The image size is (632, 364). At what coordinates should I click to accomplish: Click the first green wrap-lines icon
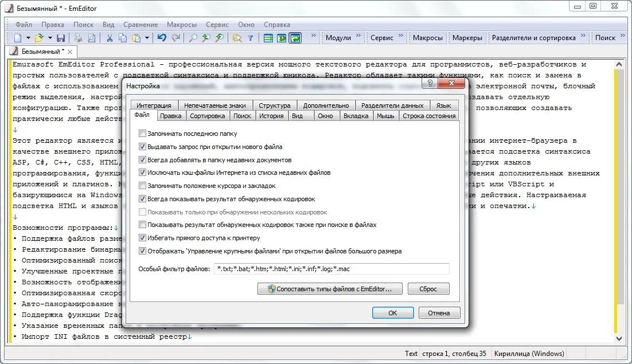268,38
